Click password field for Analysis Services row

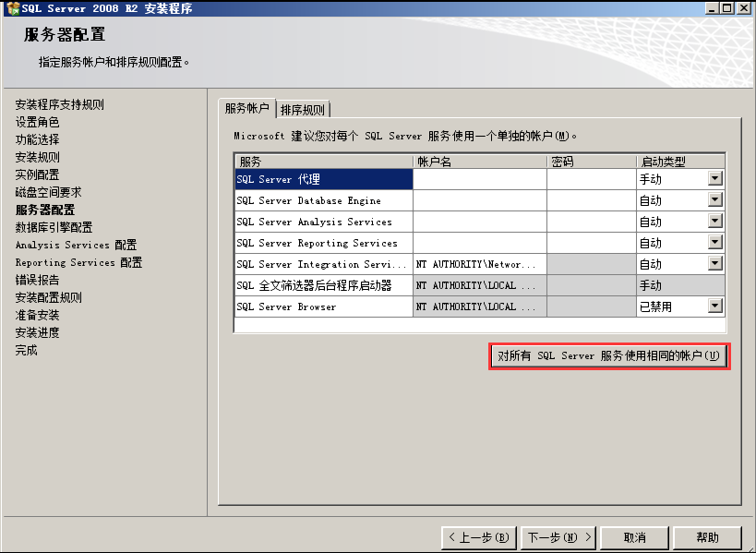tap(592, 222)
